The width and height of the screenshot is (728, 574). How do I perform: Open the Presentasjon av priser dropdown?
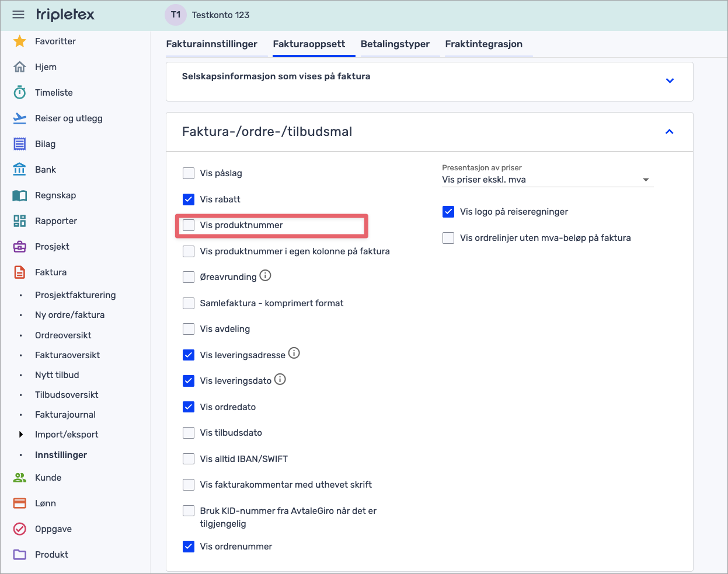point(646,180)
